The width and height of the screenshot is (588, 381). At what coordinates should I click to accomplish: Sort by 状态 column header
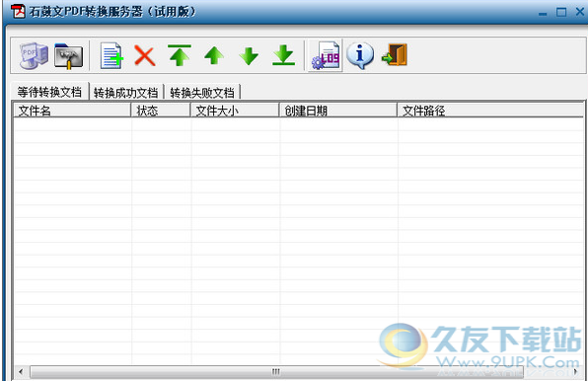point(160,111)
